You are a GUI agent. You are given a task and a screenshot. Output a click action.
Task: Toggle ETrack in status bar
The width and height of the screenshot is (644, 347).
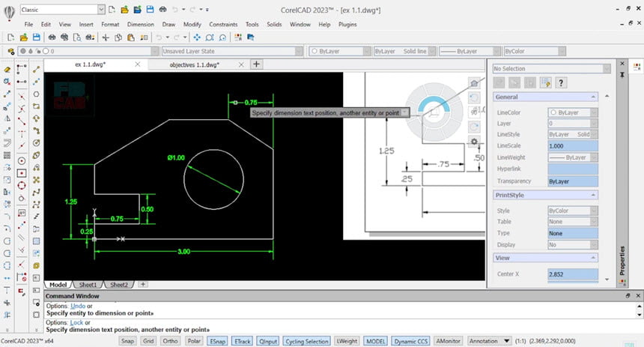click(243, 341)
